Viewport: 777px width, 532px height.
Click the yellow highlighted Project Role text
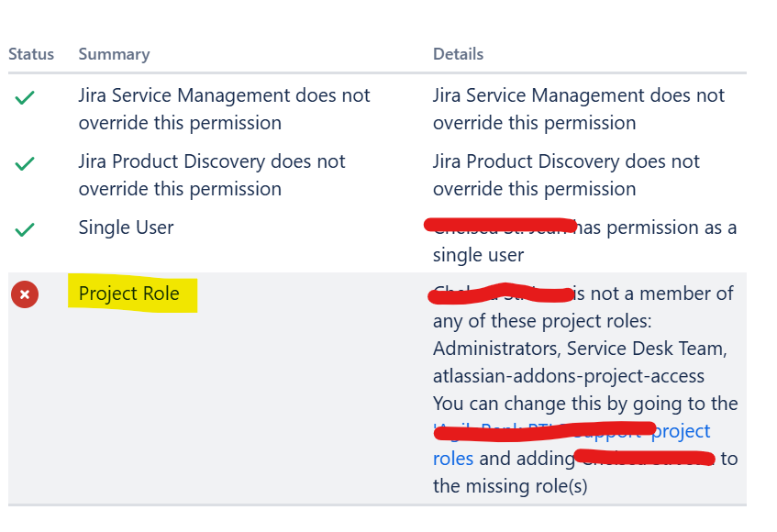129,294
